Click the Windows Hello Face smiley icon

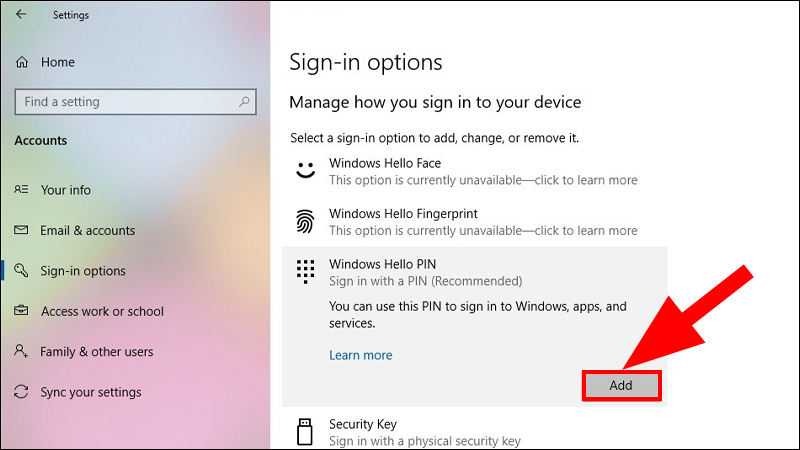point(305,171)
